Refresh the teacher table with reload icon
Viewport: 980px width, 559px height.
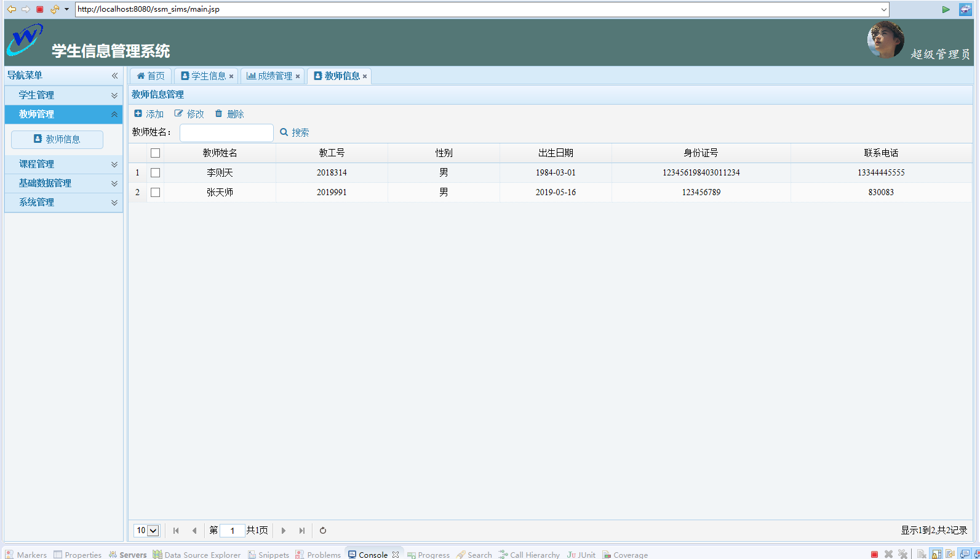[323, 531]
